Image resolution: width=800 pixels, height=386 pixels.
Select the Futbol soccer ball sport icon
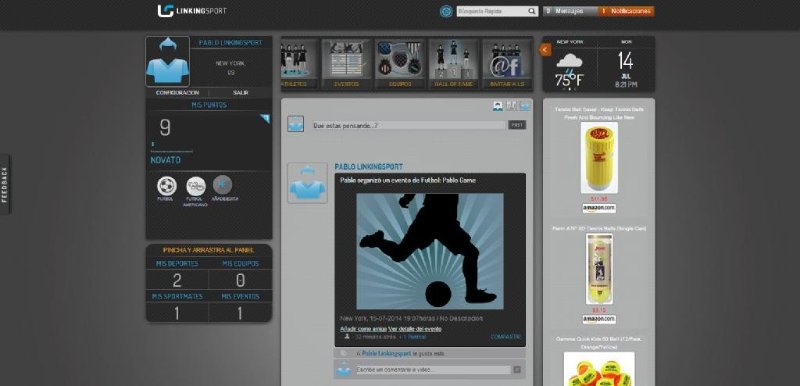(x=167, y=186)
